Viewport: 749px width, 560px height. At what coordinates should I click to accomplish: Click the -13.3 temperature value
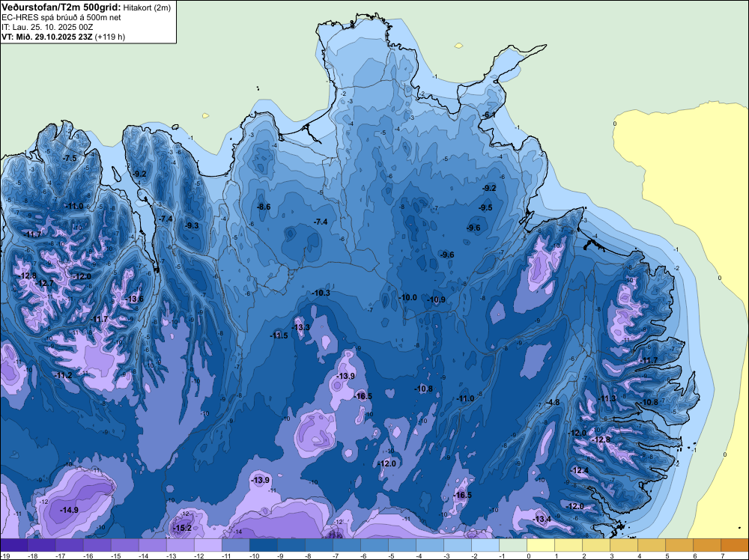click(301, 327)
